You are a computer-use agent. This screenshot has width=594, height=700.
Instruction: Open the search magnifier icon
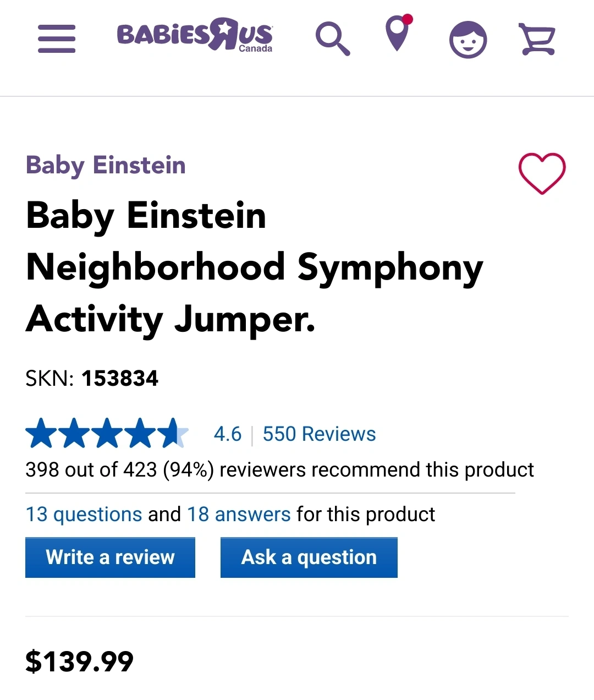pos(333,39)
